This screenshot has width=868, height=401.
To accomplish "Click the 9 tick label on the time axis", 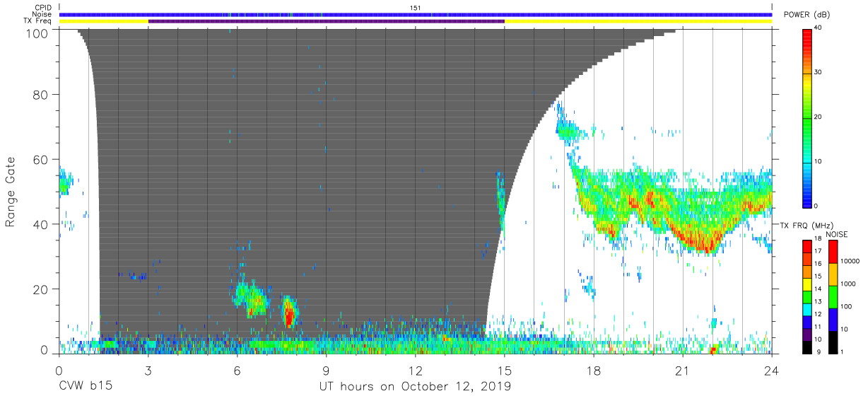I will tap(327, 370).
